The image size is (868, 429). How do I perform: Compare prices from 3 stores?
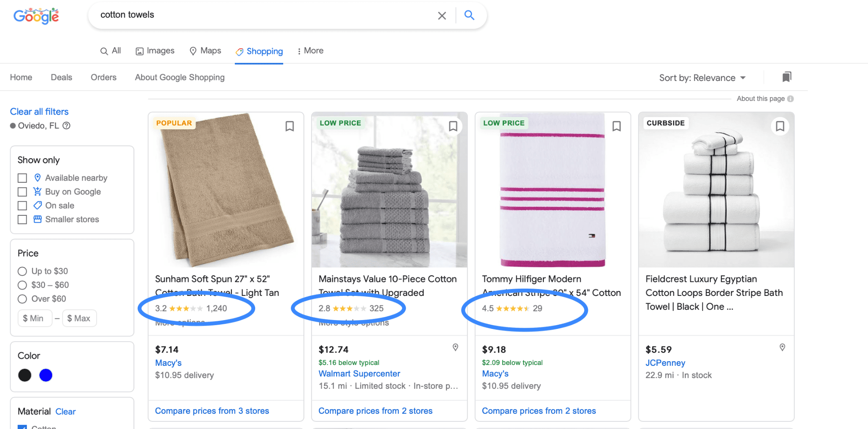(212, 411)
